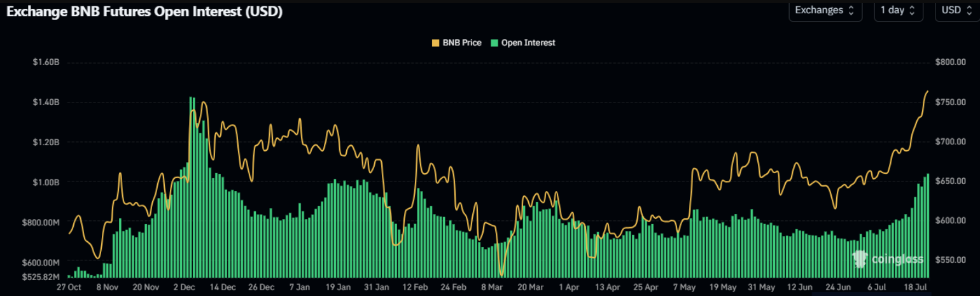980x296 pixels.
Task: Click the 19 Jan date label
Action: [x=339, y=288]
